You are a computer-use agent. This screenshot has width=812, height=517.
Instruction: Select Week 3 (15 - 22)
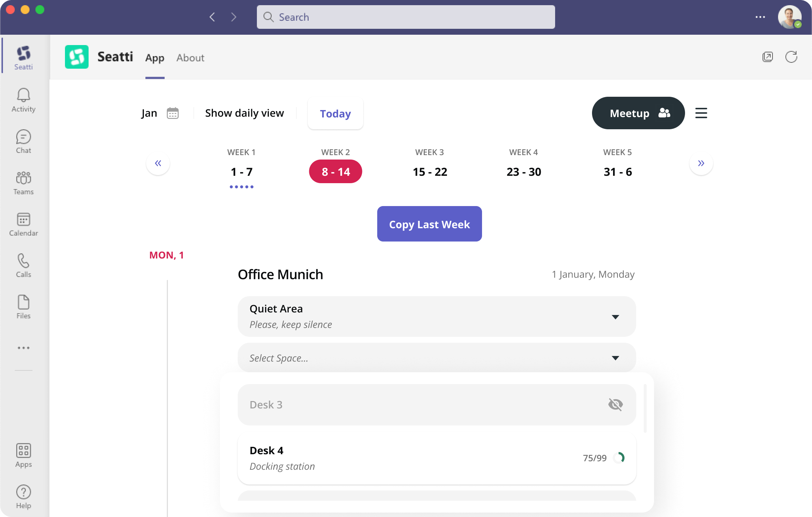[x=430, y=172]
